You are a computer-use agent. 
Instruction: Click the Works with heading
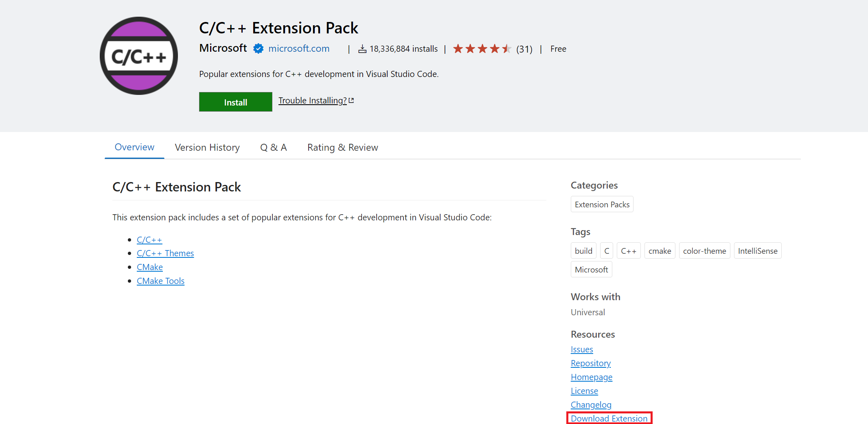tap(595, 297)
